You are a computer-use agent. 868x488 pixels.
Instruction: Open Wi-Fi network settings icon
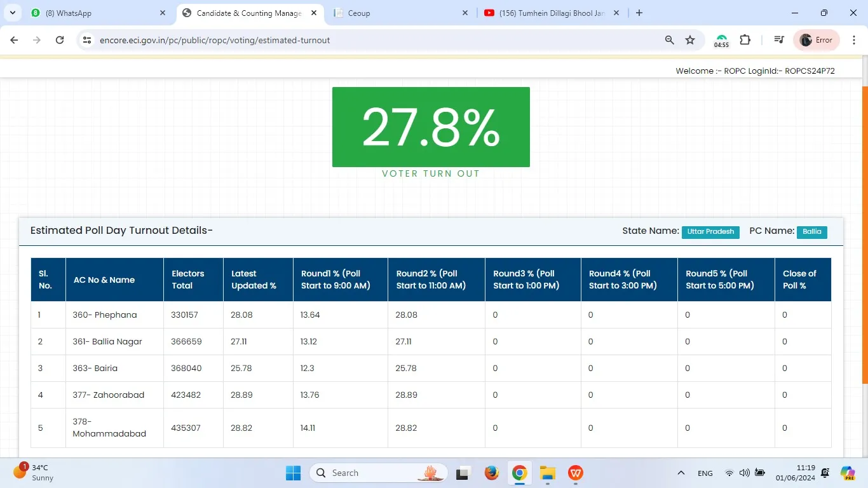(x=729, y=473)
